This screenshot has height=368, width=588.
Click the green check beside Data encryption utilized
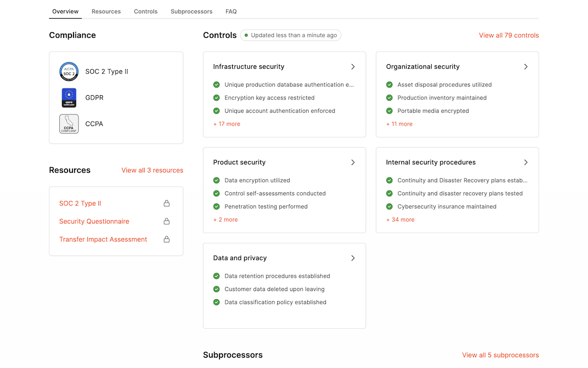tap(216, 180)
